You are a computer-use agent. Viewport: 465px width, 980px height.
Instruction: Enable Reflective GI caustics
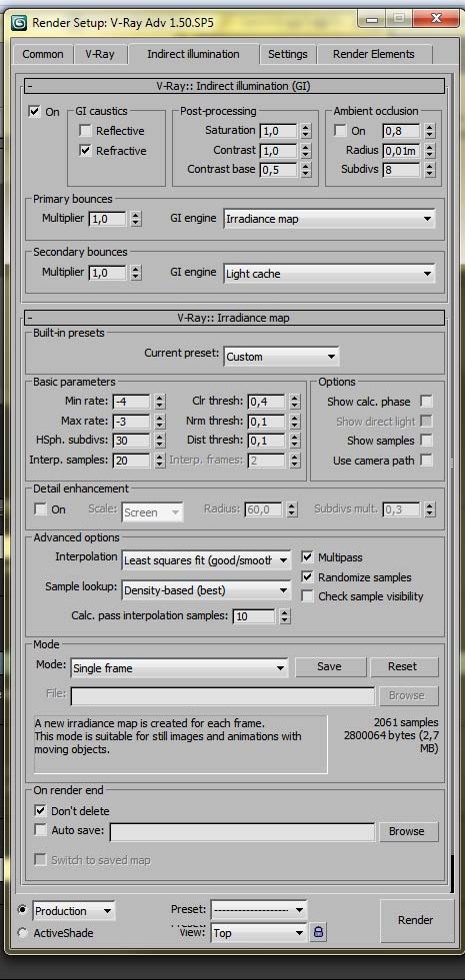point(85,131)
